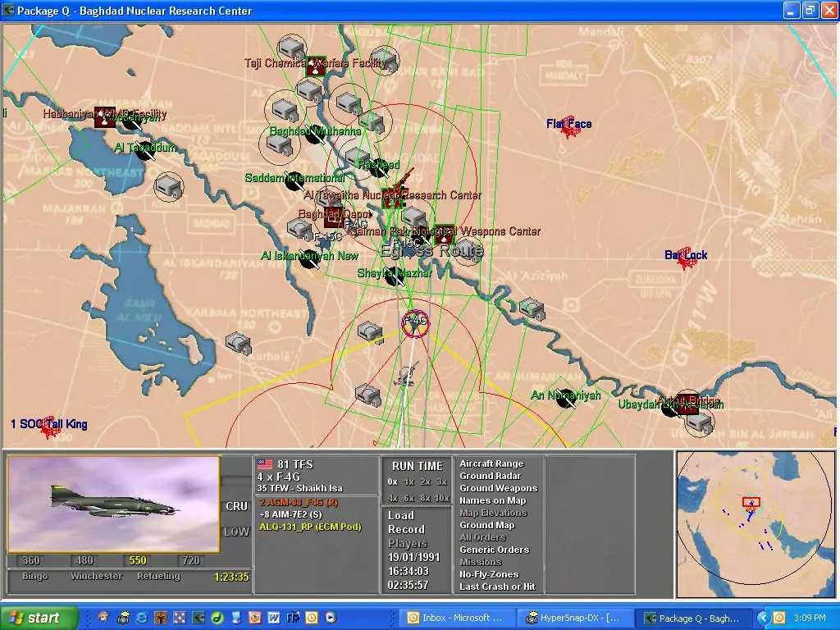This screenshot has width=840, height=630.
Task: Click the F-4G aircraft preview image
Action: pyautogui.click(x=114, y=504)
